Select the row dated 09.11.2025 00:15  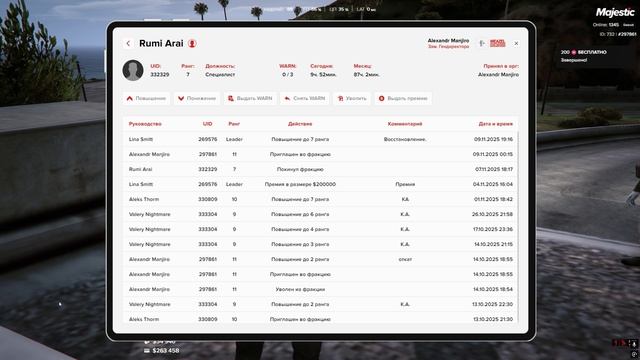click(x=320, y=154)
